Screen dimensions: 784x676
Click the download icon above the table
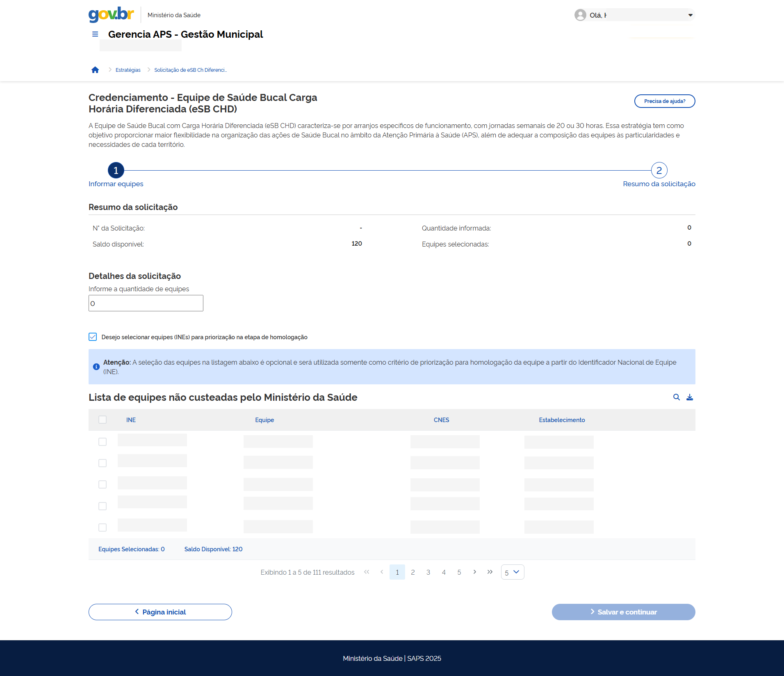pos(690,397)
